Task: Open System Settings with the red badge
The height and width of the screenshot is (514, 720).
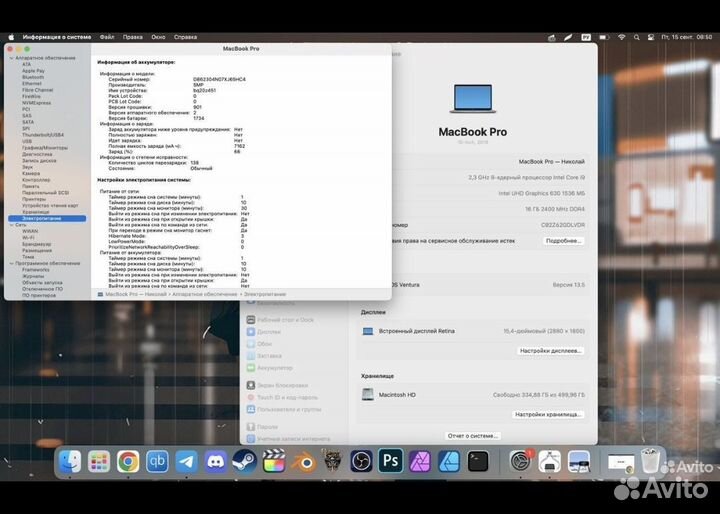Action: coord(520,461)
